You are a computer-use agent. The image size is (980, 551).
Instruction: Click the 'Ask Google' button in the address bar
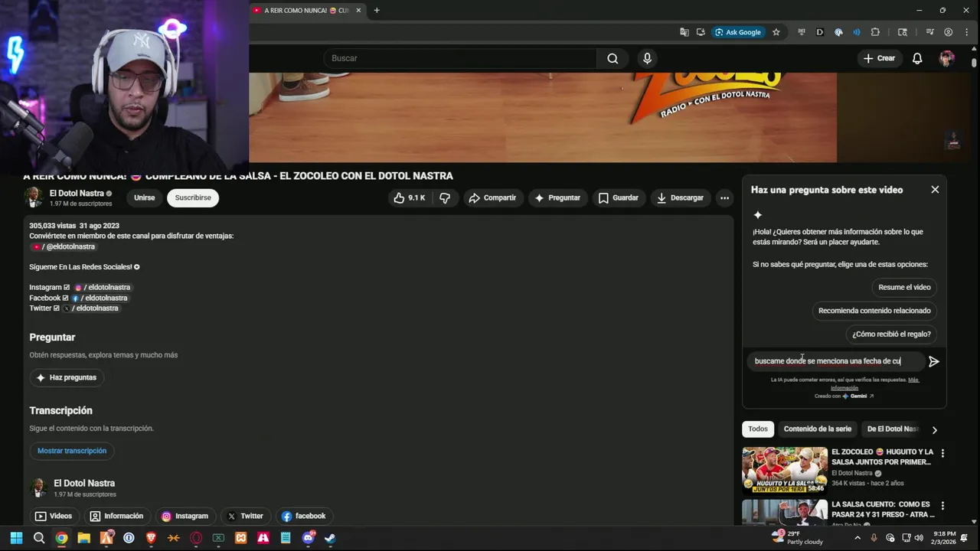coord(737,32)
